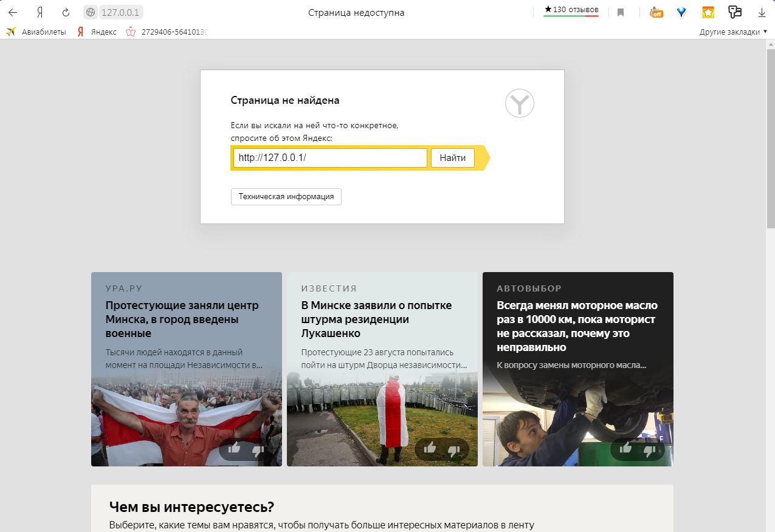Like the УРА.РУ article with thumbs up
This screenshot has height=532, width=775.
tap(234, 449)
